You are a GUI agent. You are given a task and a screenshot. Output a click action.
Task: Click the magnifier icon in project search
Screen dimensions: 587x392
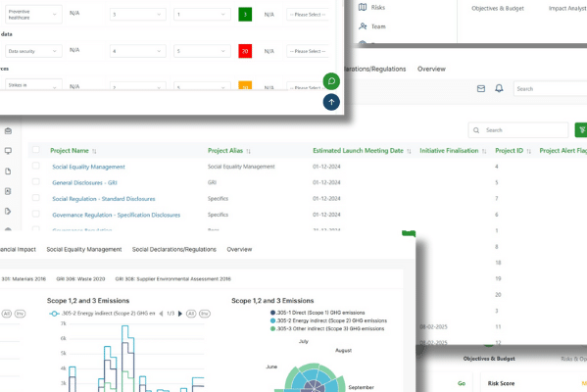tap(476, 130)
